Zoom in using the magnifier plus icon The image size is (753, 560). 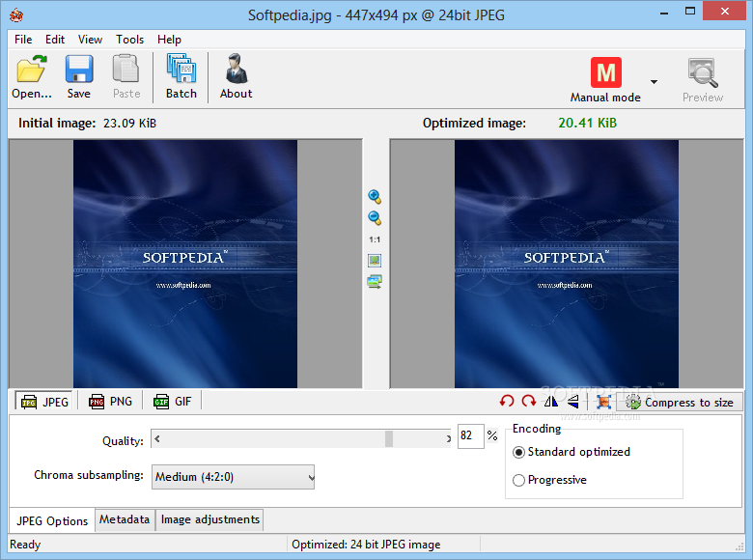[375, 196]
